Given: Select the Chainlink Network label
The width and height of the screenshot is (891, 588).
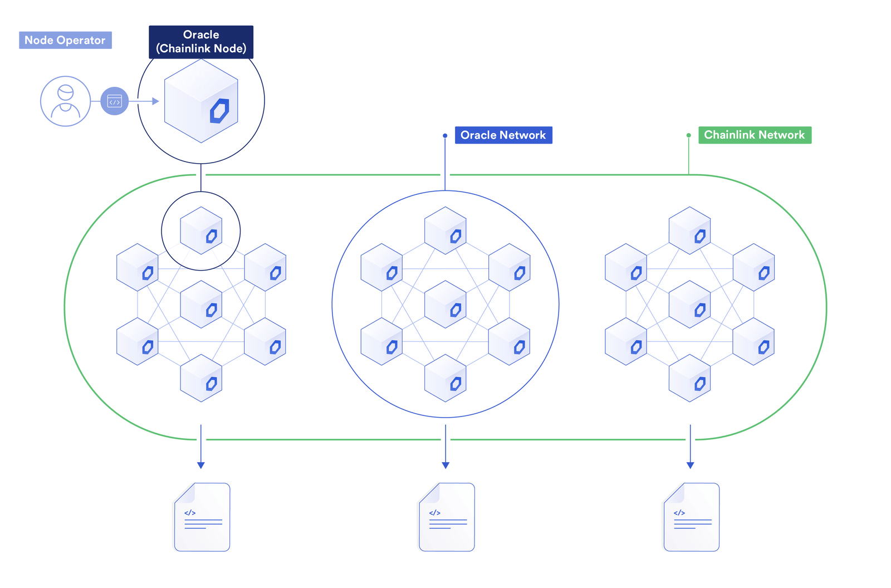Looking at the screenshot, I should [755, 135].
